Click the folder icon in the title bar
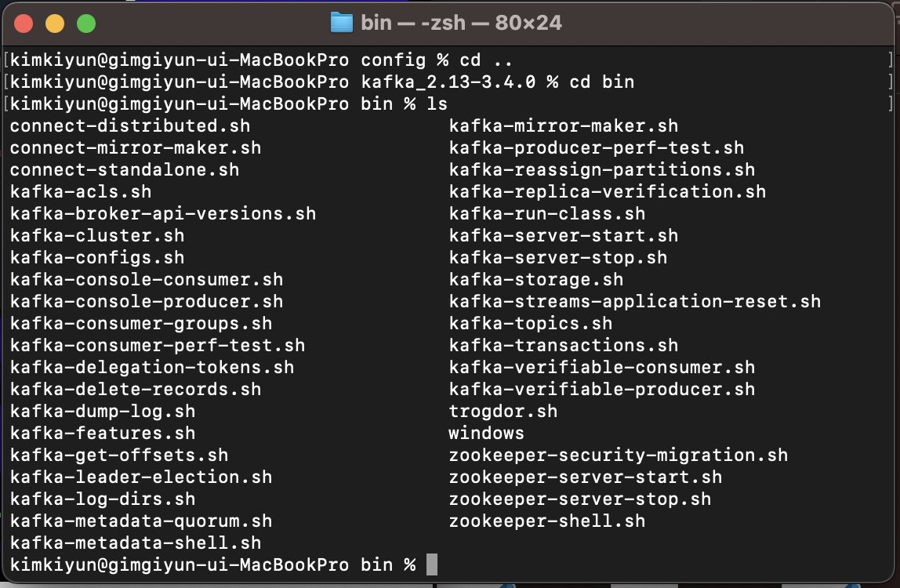Image resolution: width=900 pixels, height=588 pixels. [x=342, y=23]
